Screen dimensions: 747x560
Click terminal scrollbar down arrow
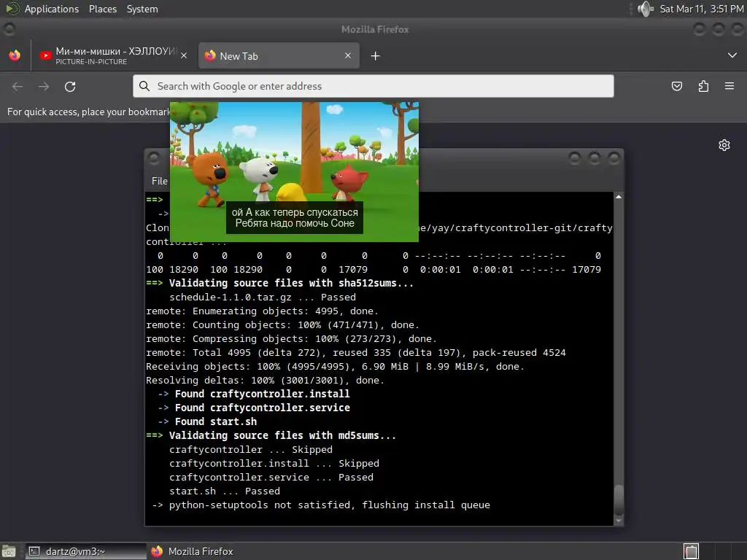pyautogui.click(x=619, y=521)
